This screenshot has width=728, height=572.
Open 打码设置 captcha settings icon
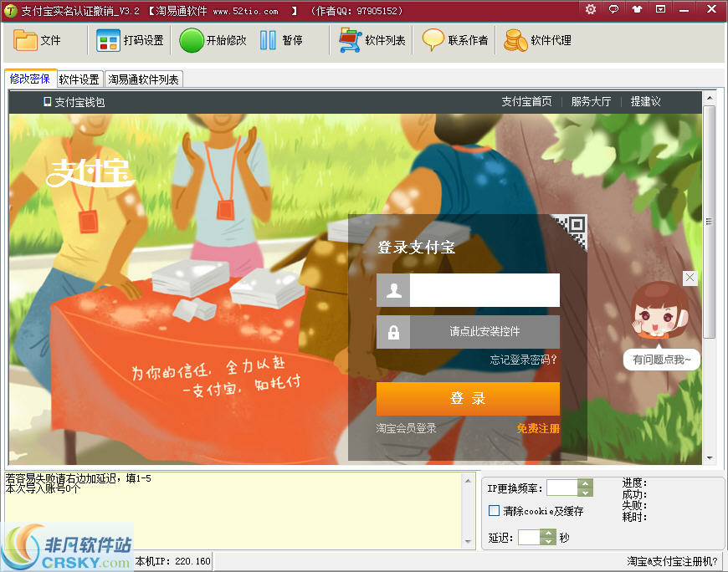point(108,40)
